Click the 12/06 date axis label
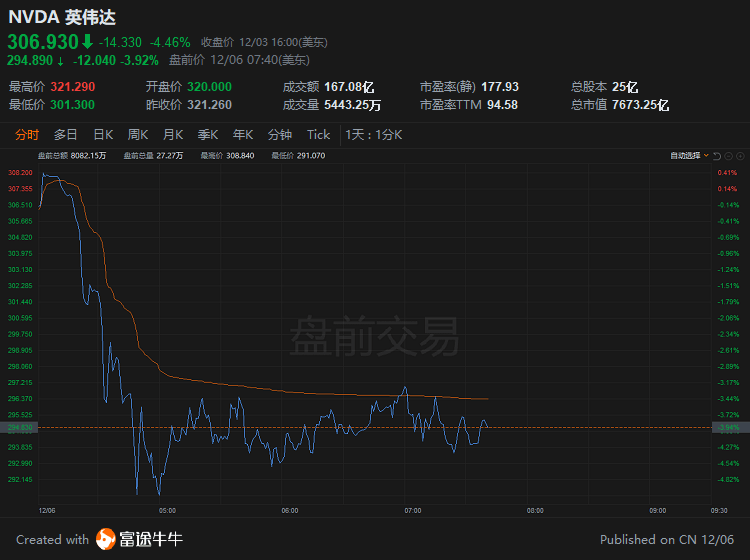 click(x=47, y=511)
